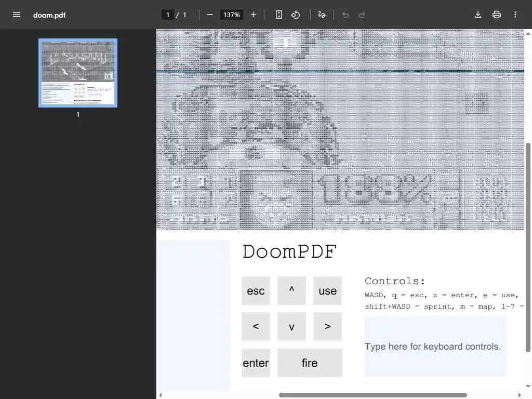Click the horizontal scrollbar thumb
The image size is (532, 399).
[373, 395]
